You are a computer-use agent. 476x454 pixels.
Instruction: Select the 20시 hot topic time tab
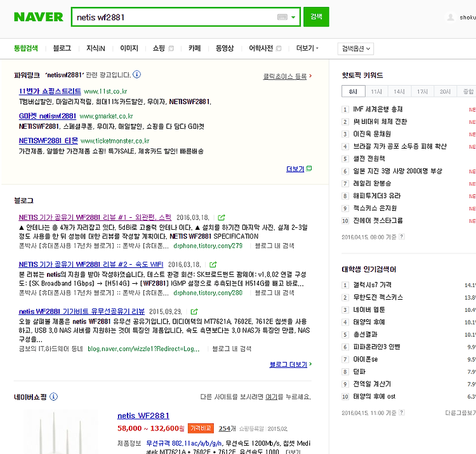(446, 91)
